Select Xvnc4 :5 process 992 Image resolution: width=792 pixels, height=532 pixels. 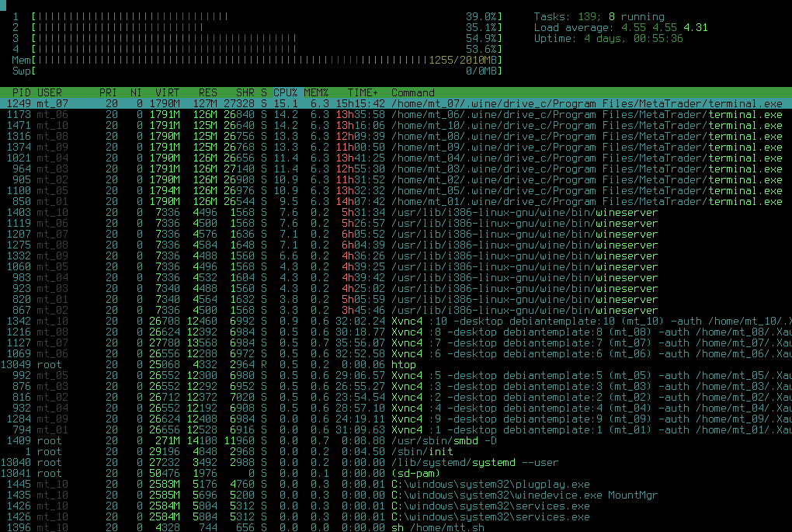tap(396, 375)
